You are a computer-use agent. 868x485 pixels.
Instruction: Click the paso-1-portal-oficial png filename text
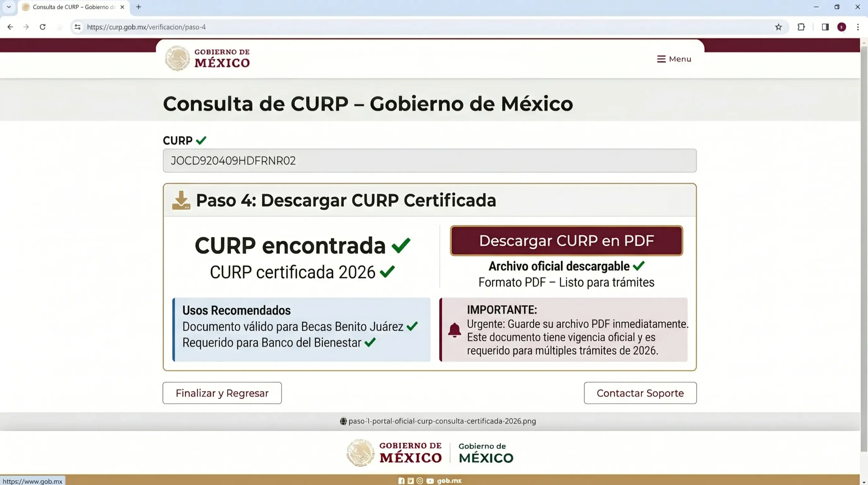click(x=442, y=421)
